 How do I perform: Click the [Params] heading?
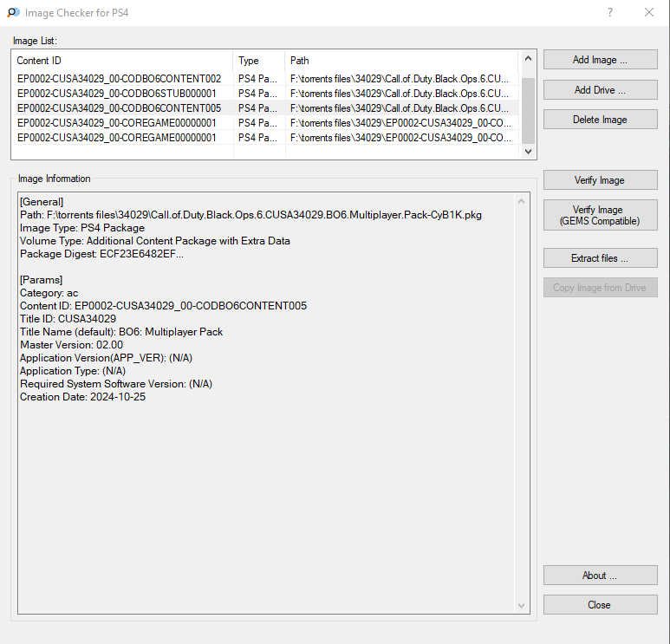click(x=41, y=280)
